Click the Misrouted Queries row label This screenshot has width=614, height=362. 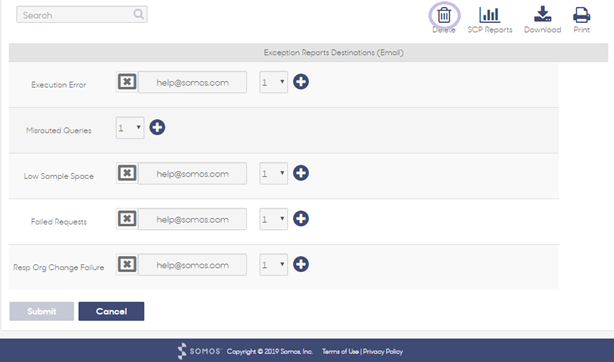click(x=59, y=130)
